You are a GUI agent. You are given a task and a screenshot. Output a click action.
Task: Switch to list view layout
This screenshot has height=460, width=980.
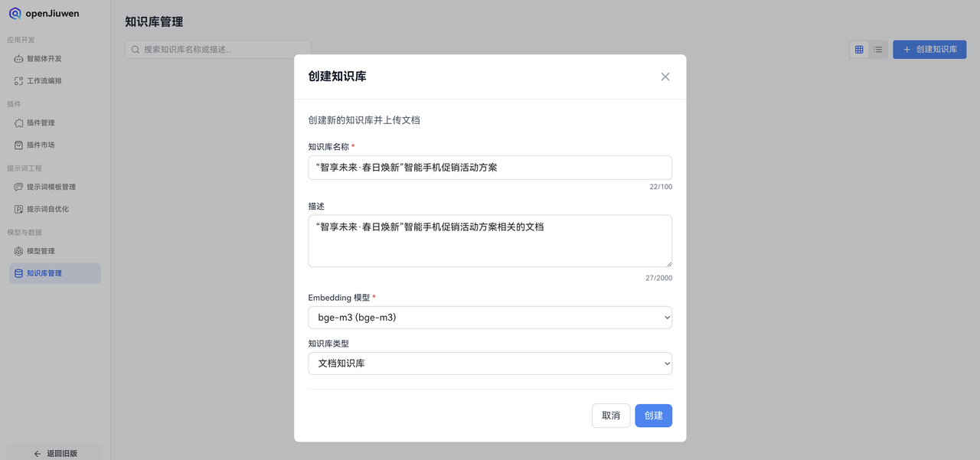click(x=877, y=49)
